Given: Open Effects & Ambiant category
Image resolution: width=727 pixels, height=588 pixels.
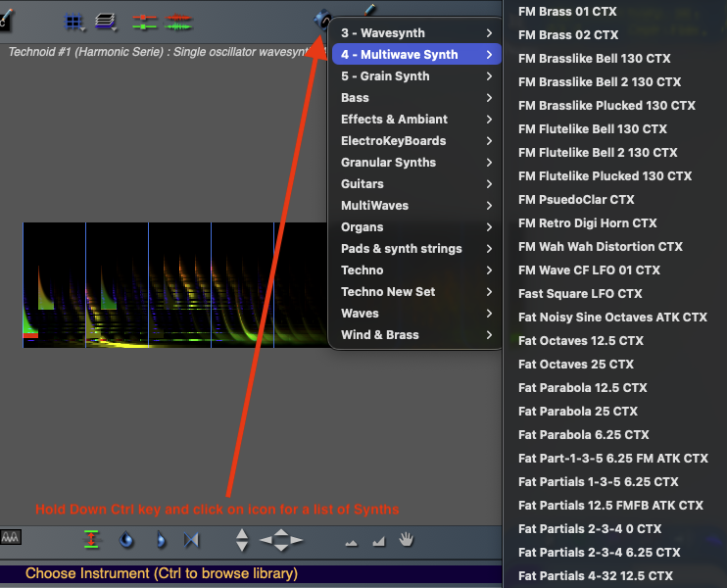Looking at the screenshot, I should point(416,120).
